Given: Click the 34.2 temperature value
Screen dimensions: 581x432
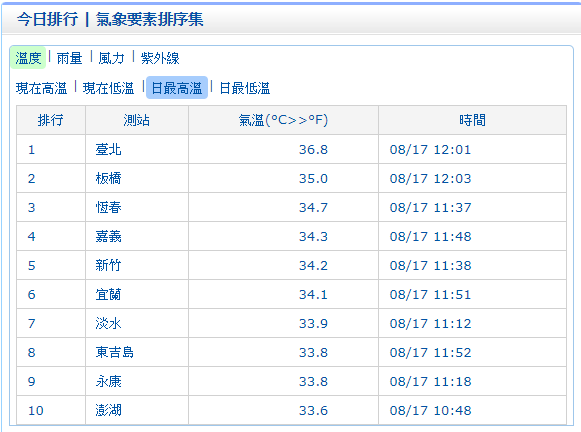Looking at the screenshot, I should click(313, 266).
